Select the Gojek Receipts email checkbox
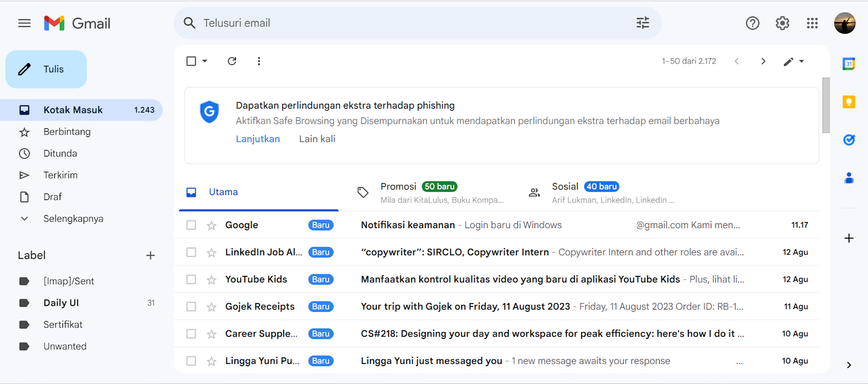The height and width of the screenshot is (384, 868). point(191,306)
